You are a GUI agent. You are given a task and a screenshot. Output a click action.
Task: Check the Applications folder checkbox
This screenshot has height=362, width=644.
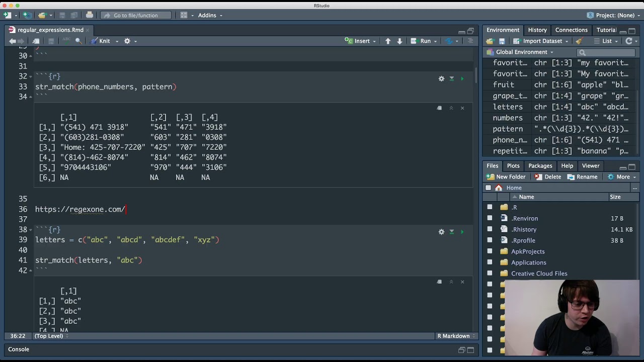pos(490,262)
